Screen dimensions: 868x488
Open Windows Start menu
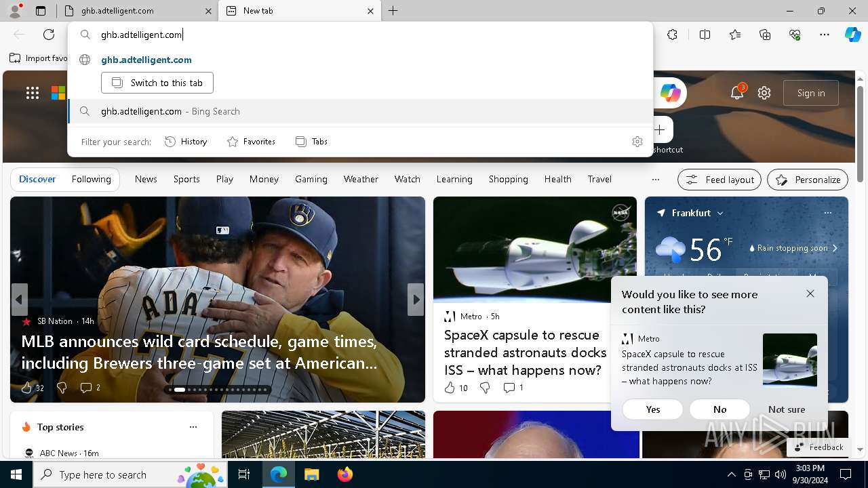click(x=16, y=474)
